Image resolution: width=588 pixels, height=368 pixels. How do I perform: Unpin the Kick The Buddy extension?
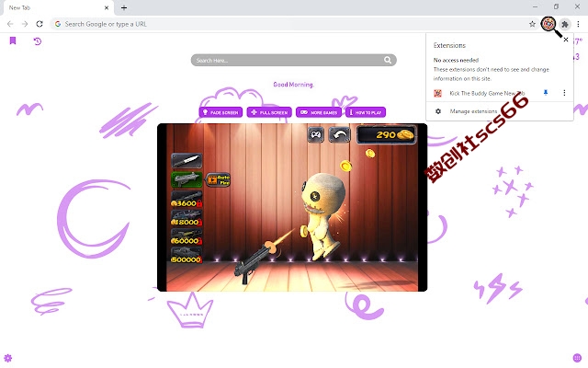(x=546, y=92)
